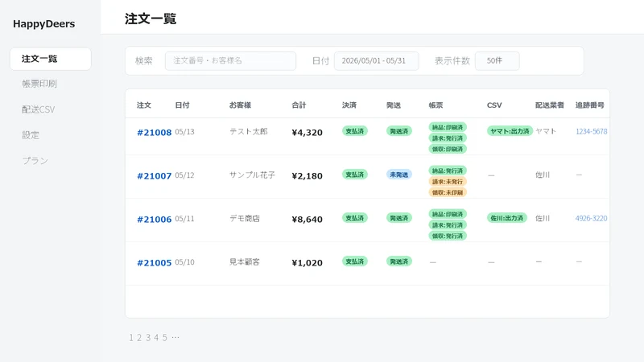Screen dimensions: 644x362
Task: Click the 日付 column header
Action: tap(182, 105)
